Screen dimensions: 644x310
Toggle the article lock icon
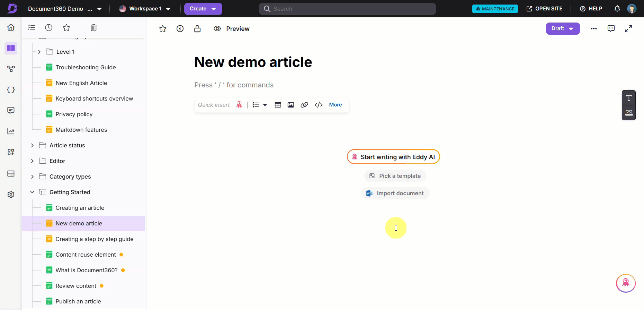(x=197, y=29)
